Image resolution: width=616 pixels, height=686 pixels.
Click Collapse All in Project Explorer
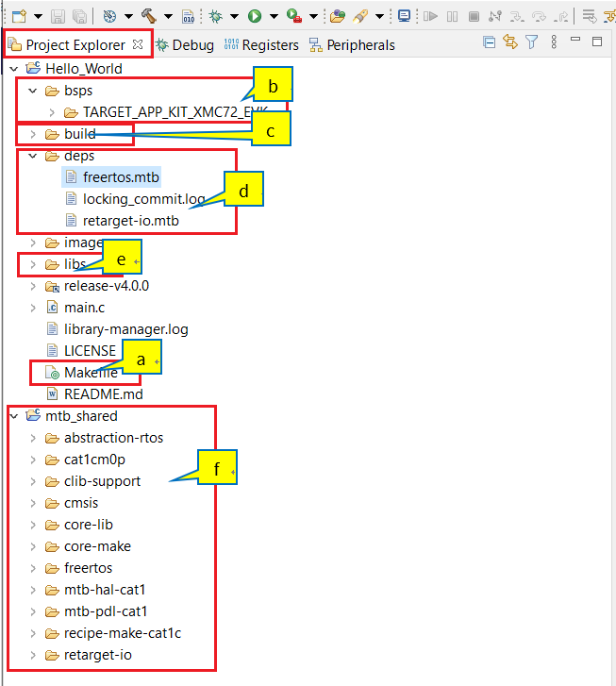(489, 42)
